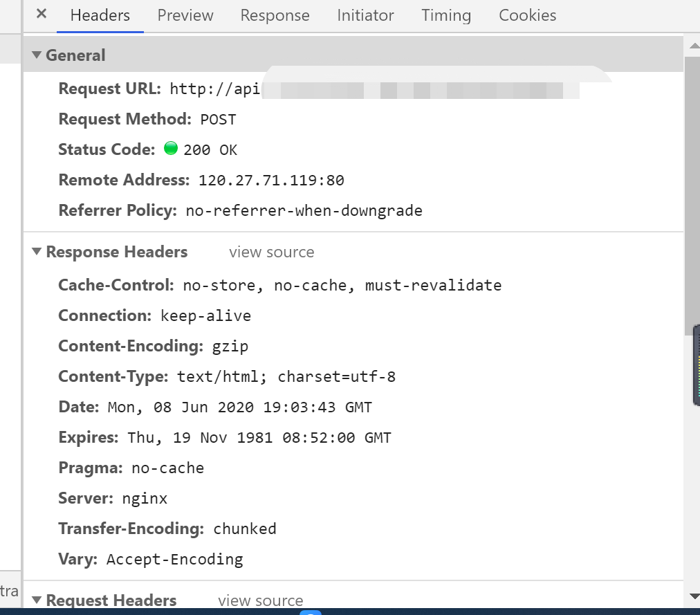
Task: Open the Timing tab
Action: click(x=446, y=16)
